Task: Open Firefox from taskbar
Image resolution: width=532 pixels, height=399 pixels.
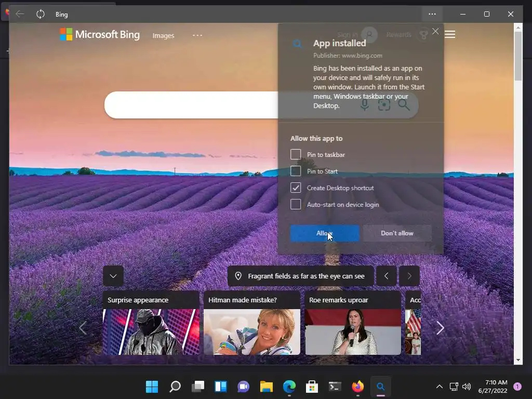Action: [357, 387]
